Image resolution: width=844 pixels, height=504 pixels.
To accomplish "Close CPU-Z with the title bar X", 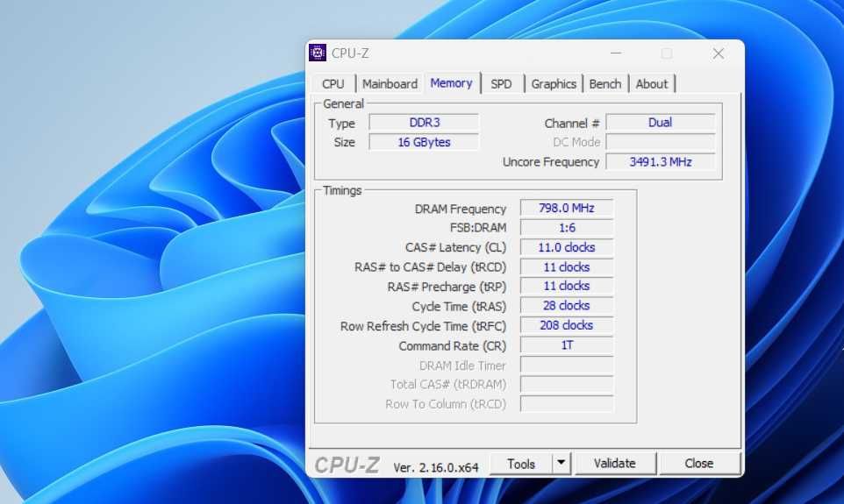I will [x=718, y=53].
